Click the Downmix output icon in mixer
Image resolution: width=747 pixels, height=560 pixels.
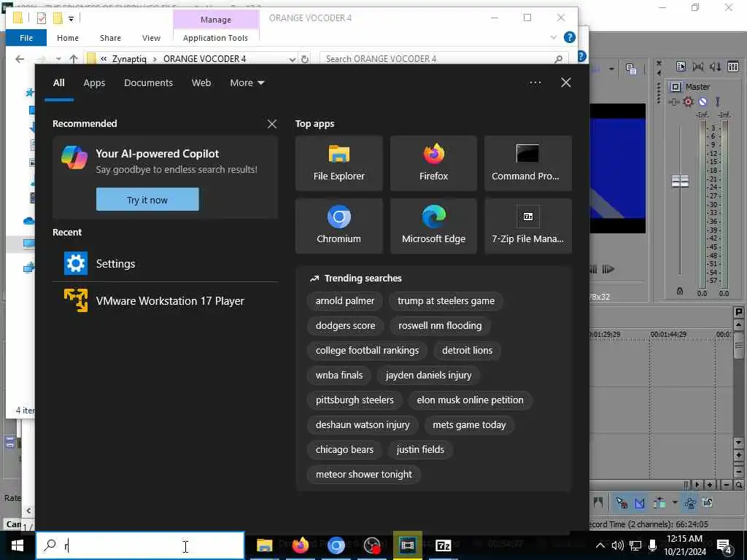pos(698,66)
